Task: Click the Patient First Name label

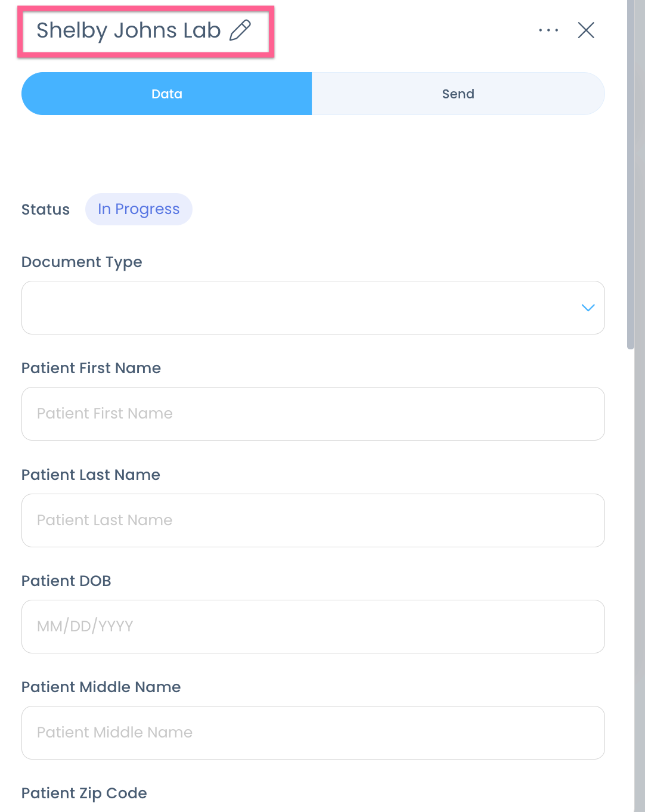Action: click(91, 368)
